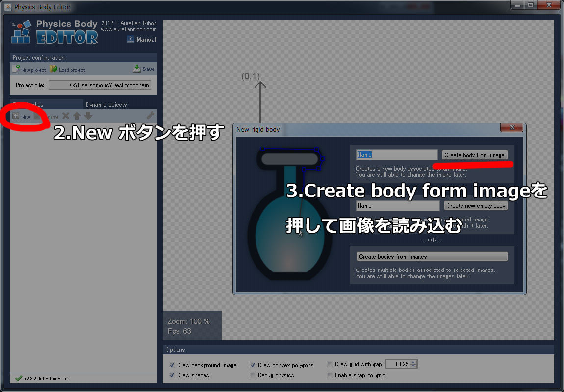Click the second Name field in dialog

tap(398, 205)
